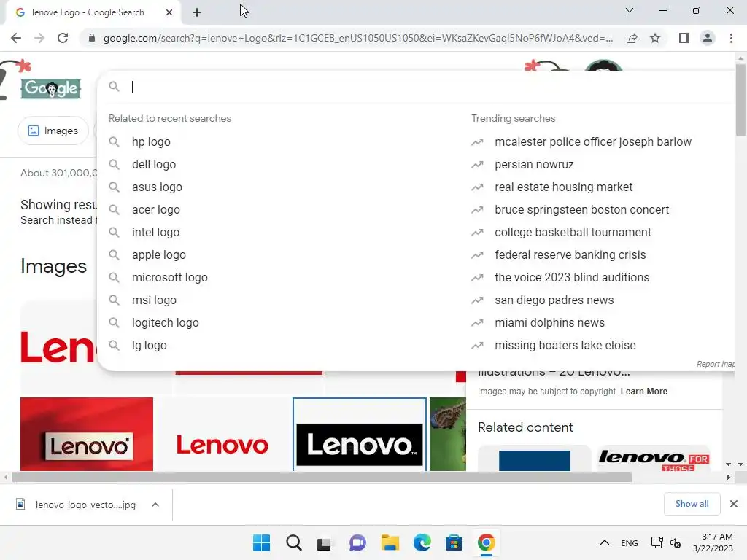Open a new tab with plus button
Image resolution: width=747 pixels, height=560 pixels.
(197, 12)
